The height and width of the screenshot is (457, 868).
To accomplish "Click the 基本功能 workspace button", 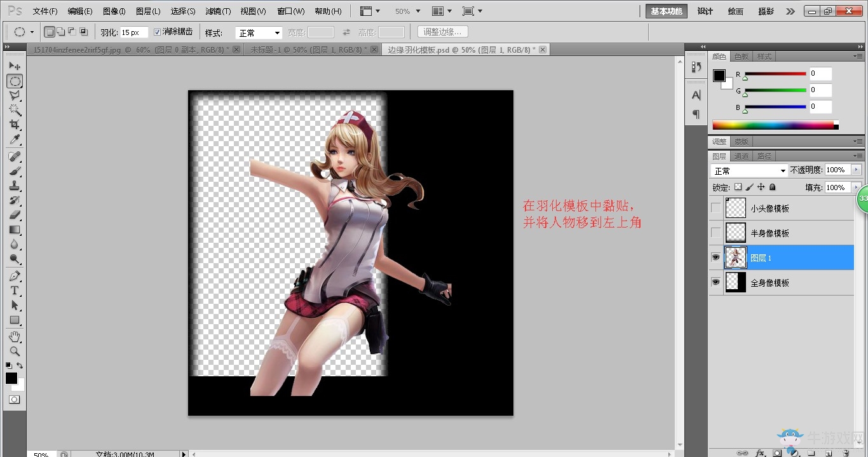I will tap(667, 11).
